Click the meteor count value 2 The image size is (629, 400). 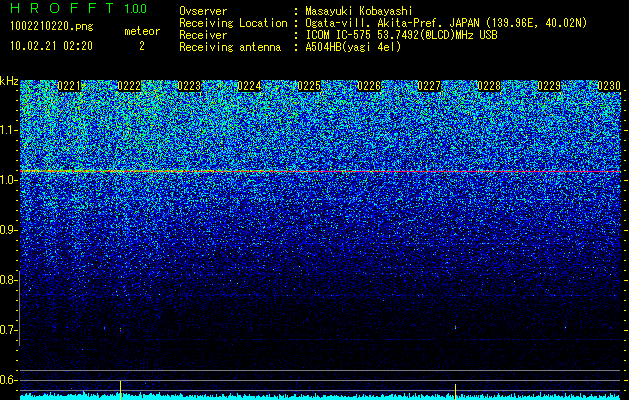click(142, 46)
